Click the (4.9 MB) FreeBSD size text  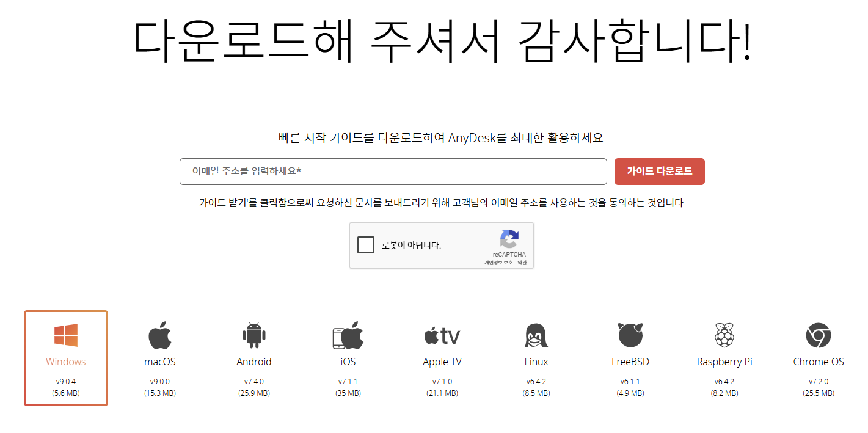(x=630, y=393)
